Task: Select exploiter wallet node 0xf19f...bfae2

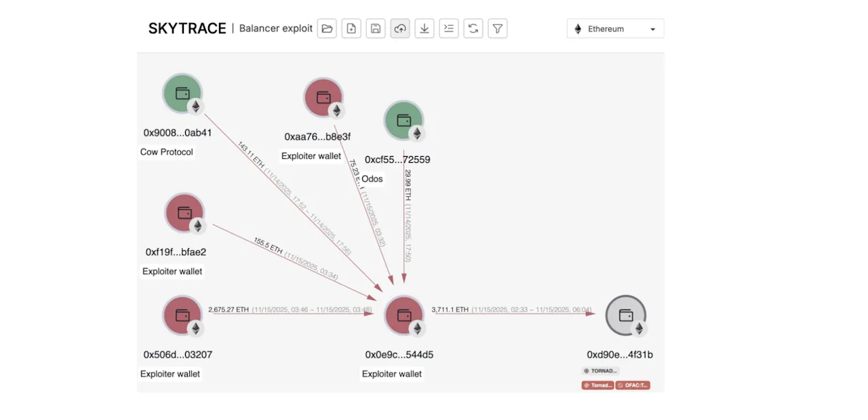Action: pos(185,213)
